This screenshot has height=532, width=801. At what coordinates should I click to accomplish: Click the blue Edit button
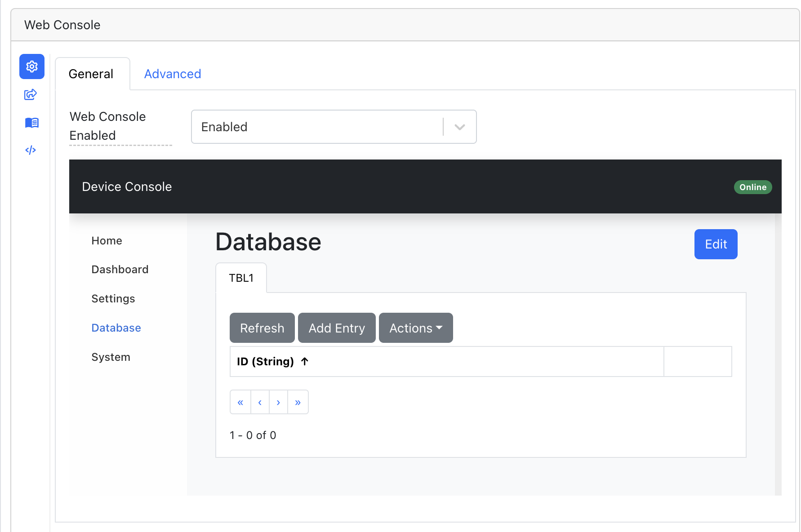[x=716, y=244]
